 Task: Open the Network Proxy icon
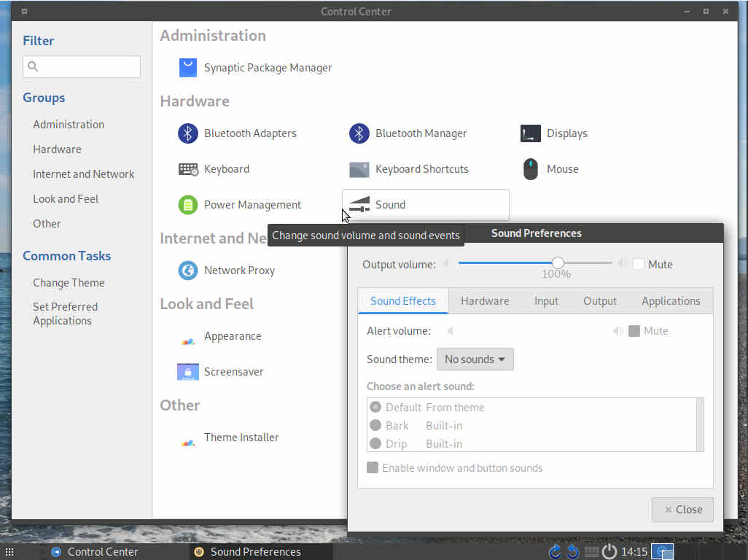(x=187, y=271)
